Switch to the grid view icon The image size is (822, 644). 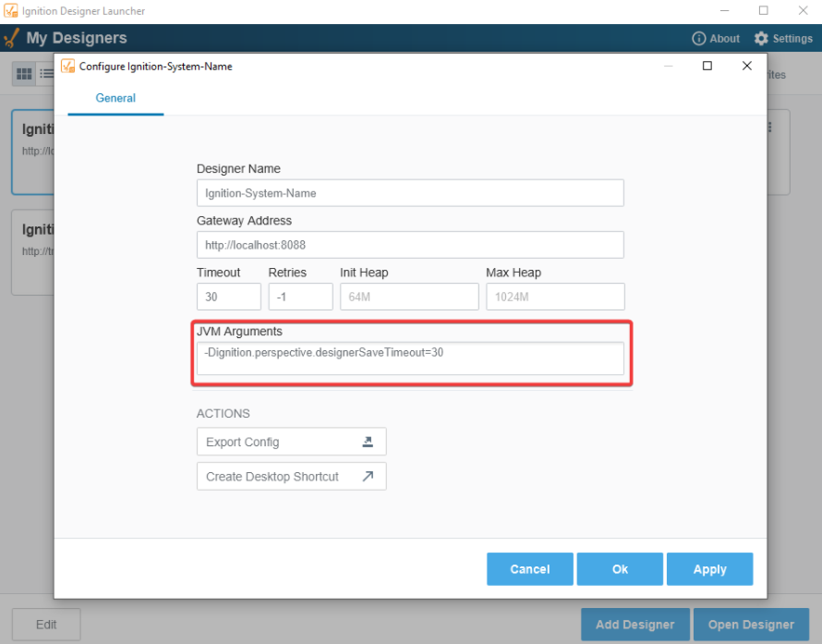coord(24,74)
